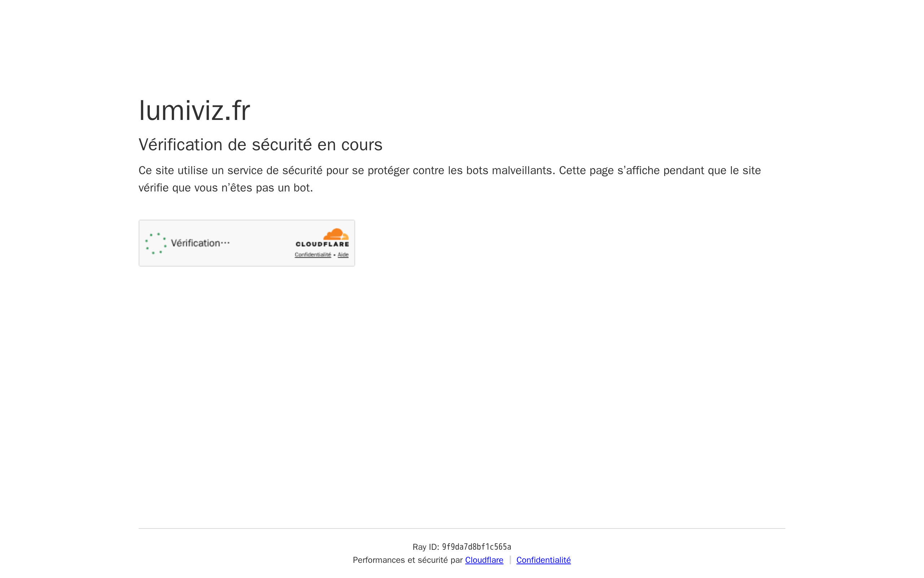This screenshot has width=924, height=578.
Task: Open the Aide link in the widget
Action: coord(343,255)
